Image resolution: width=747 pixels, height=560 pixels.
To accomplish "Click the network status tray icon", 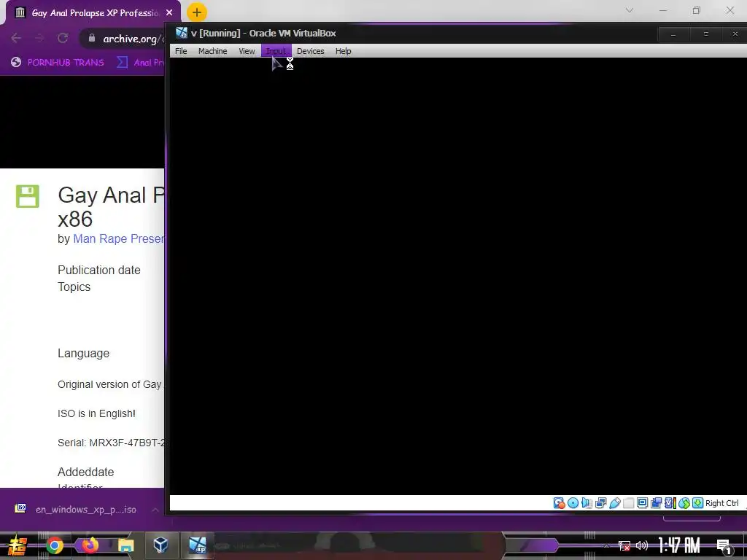I will tap(624, 545).
